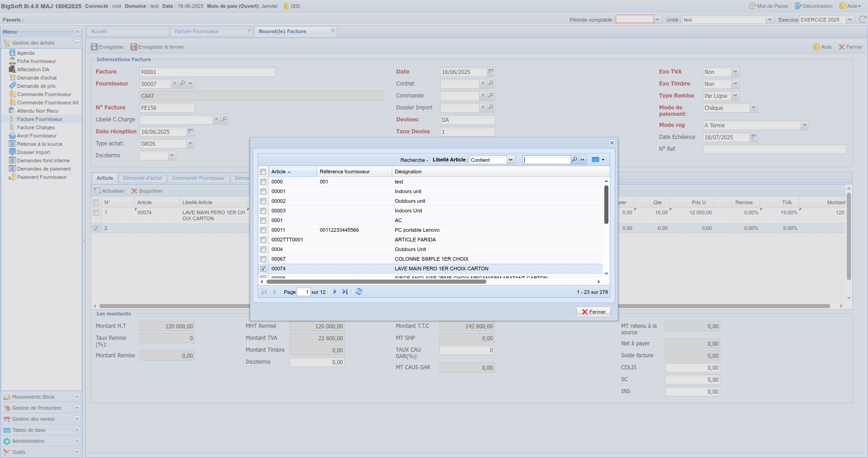Go to next page in article popup
The height and width of the screenshot is (458, 868).
click(335, 292)
